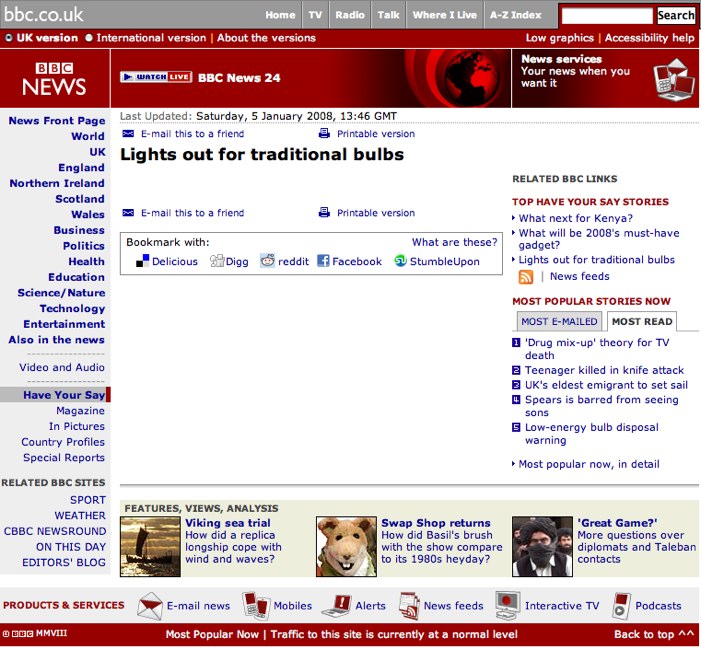Click the News feeds icon in Products & Services

(409, 606)
